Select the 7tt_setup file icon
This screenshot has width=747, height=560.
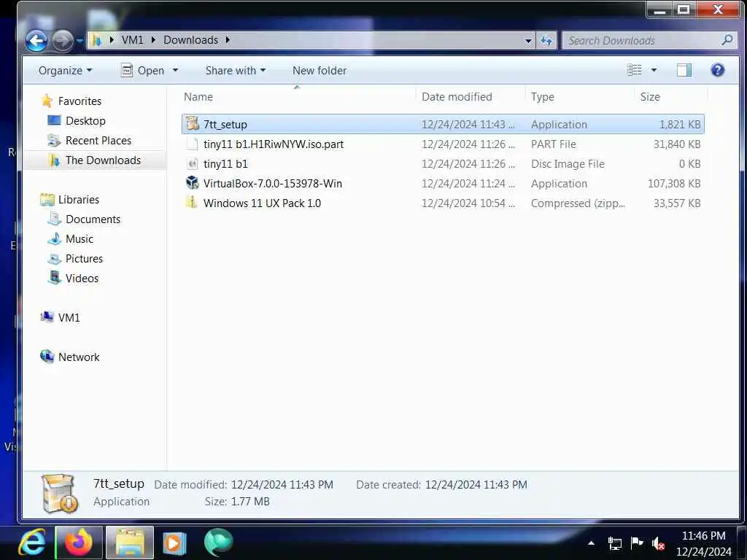pos(193,123)
